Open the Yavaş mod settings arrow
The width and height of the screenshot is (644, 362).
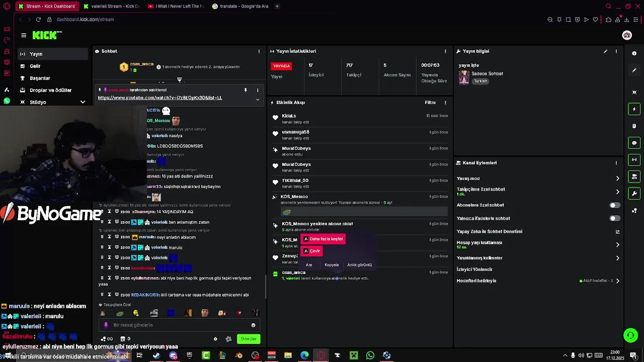click(617, 178)
